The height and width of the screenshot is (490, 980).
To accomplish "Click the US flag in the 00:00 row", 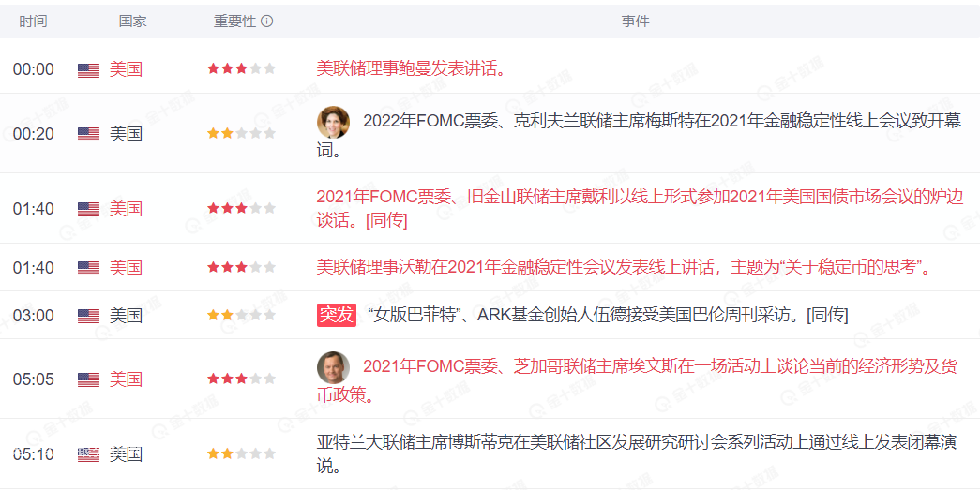I will 88,69.
